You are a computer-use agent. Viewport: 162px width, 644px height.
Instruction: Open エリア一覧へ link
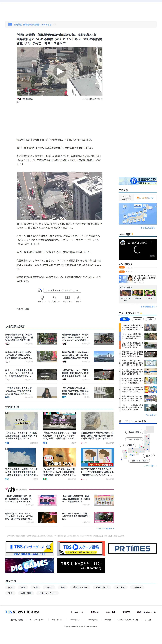pyautogui.click(x=151, y=466)
